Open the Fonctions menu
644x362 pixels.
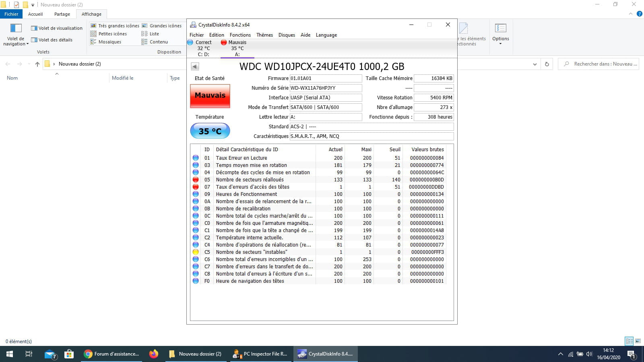tap(240, 35)
